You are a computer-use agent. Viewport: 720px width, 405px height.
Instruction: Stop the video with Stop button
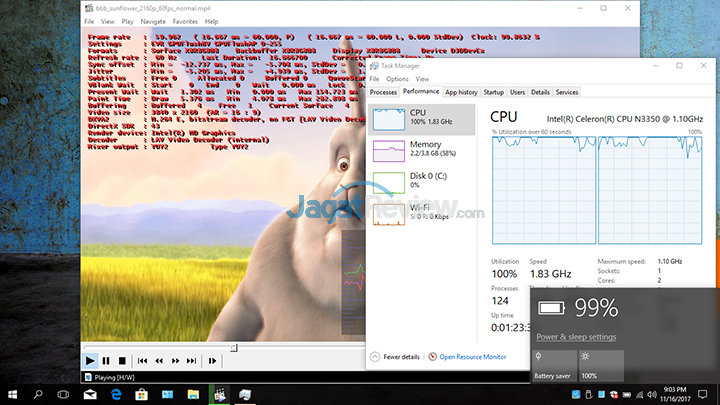[121, 360]
